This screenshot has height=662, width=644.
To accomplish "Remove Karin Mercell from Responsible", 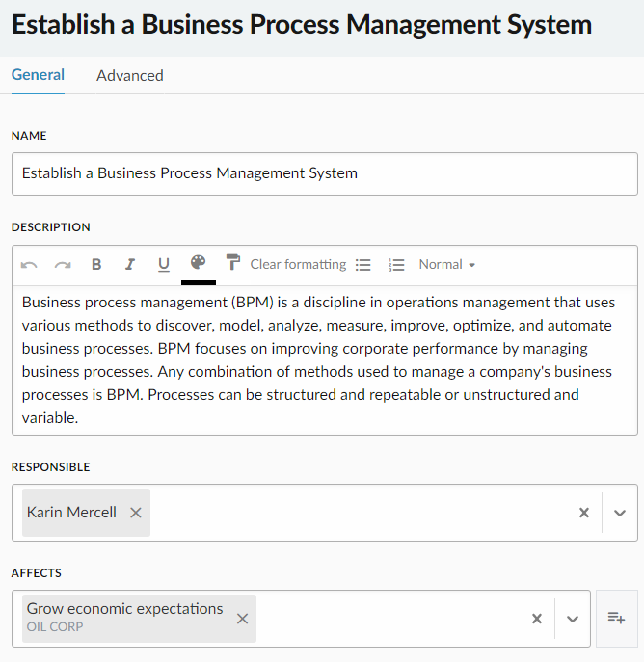I will pyautogui.click(x=136, y=513).
